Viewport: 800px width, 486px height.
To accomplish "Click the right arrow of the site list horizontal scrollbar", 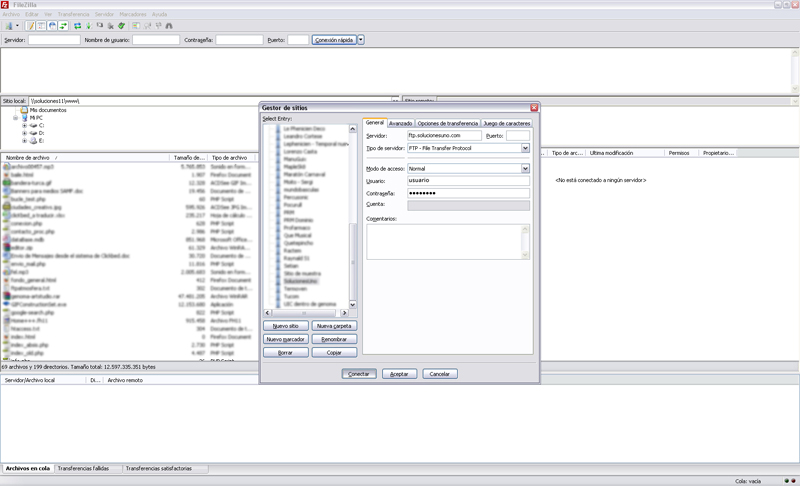I will point(344,313).
